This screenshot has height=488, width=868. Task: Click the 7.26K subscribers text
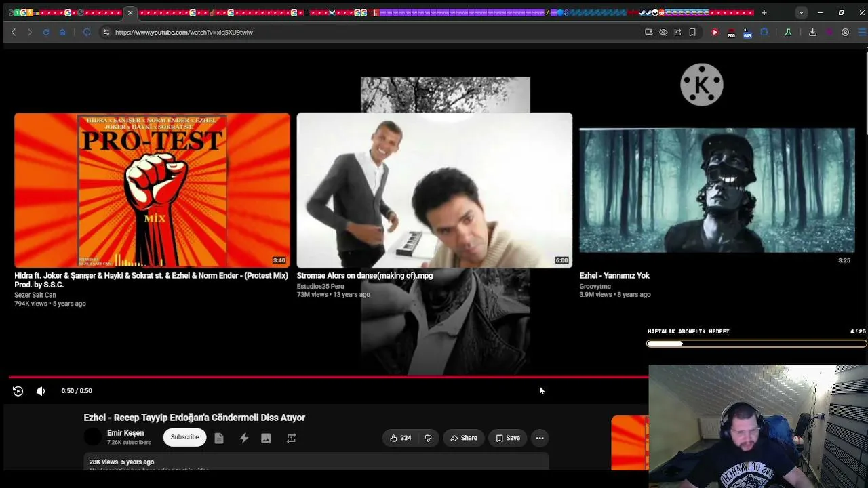pos(129,443)
